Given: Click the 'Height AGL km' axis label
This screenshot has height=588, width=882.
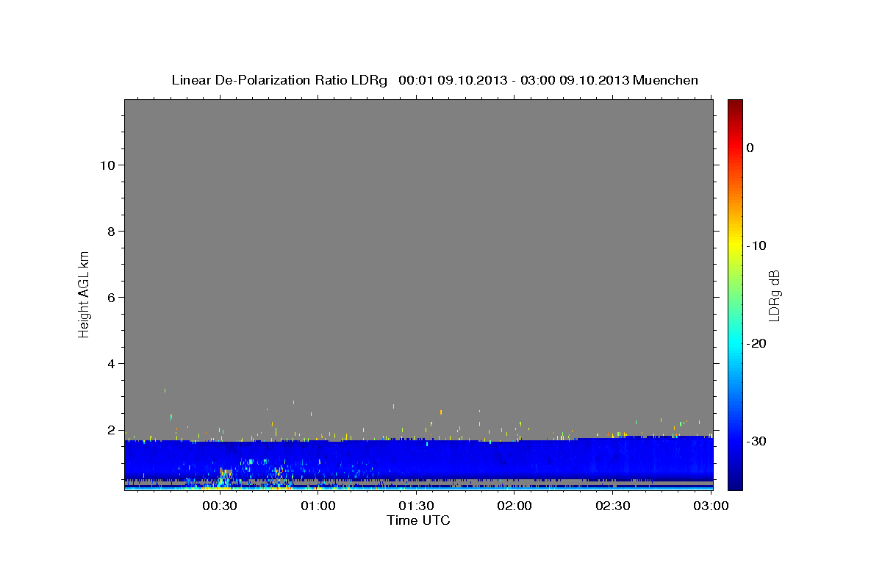Looking at the screenshot, I should (x=85, y=294).
